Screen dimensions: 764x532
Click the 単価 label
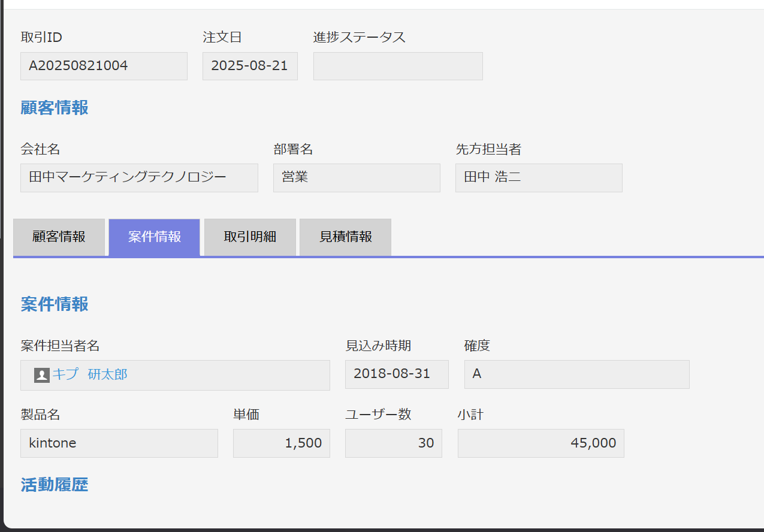[x=246, y=415]
